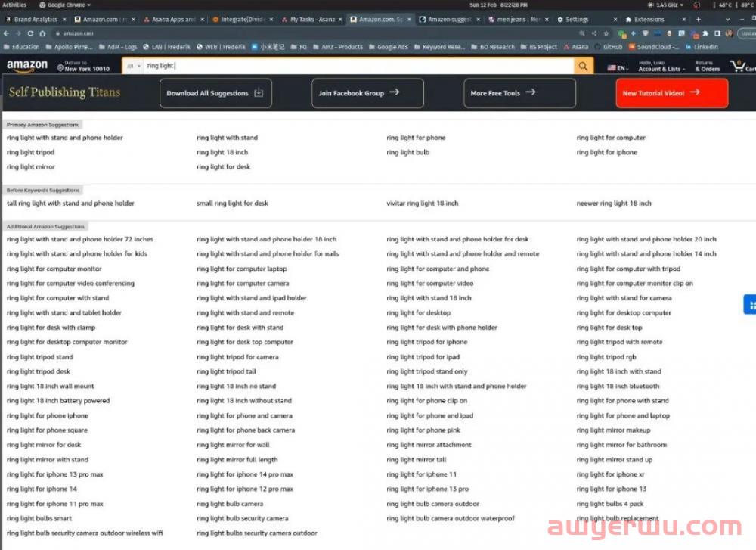756x550 pixels.
Task: Open the GitHub bookmark
Action: point(609,47)
